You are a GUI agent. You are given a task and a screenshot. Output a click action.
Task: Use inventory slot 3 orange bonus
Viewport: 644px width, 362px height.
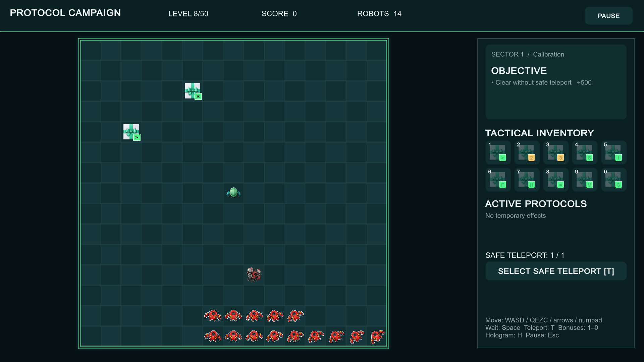pyautogui.click(x=556, y=153)
